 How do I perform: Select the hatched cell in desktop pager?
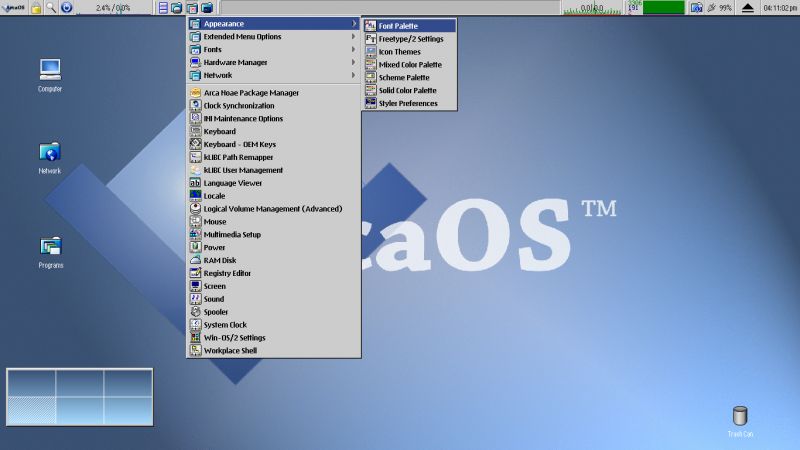(31, 410)
